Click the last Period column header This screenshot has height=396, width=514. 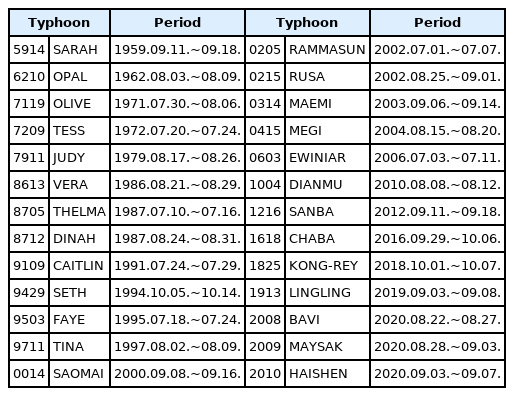(437, 23)
